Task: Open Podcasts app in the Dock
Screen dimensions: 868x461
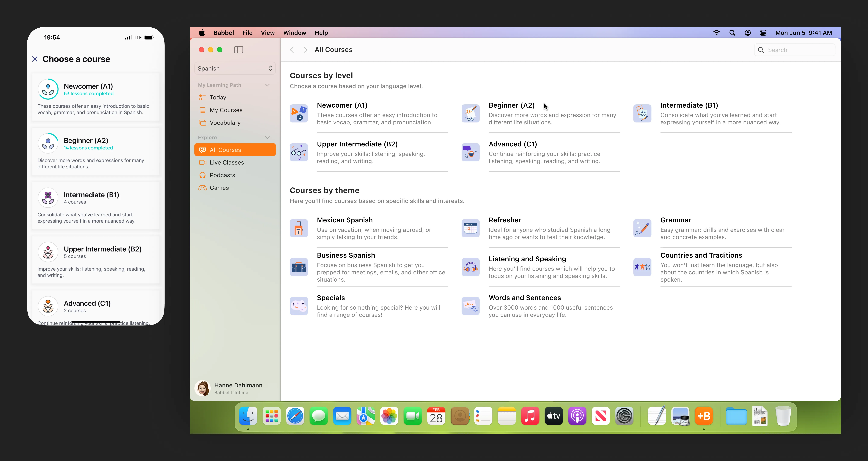Action: 577,416
